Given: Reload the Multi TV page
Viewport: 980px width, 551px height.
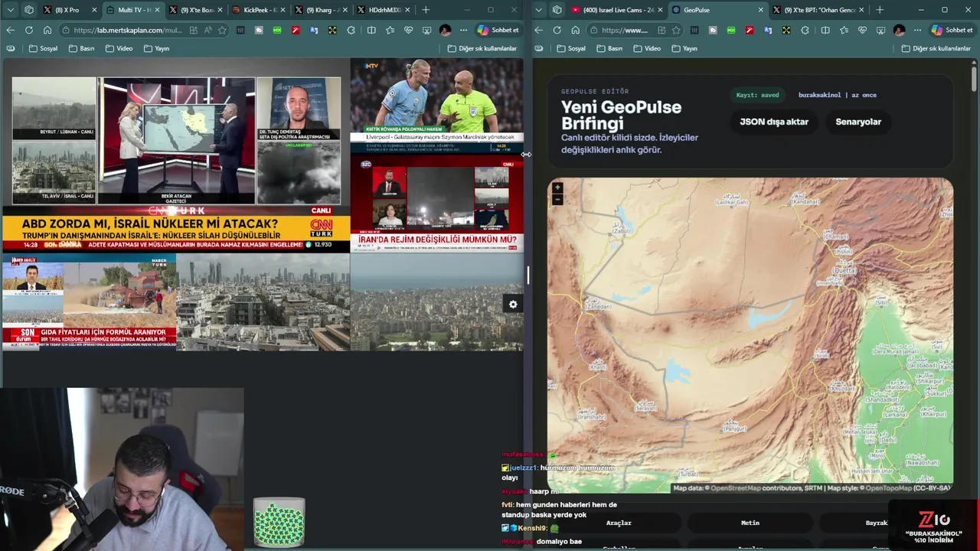Looking at the screenshot, I should point(28,30).
